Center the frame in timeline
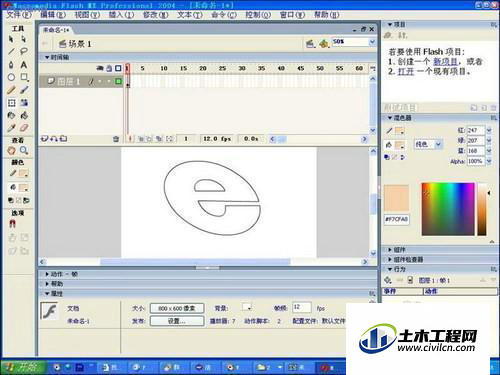Screen dimensions: 500x375 click(131, 139)
